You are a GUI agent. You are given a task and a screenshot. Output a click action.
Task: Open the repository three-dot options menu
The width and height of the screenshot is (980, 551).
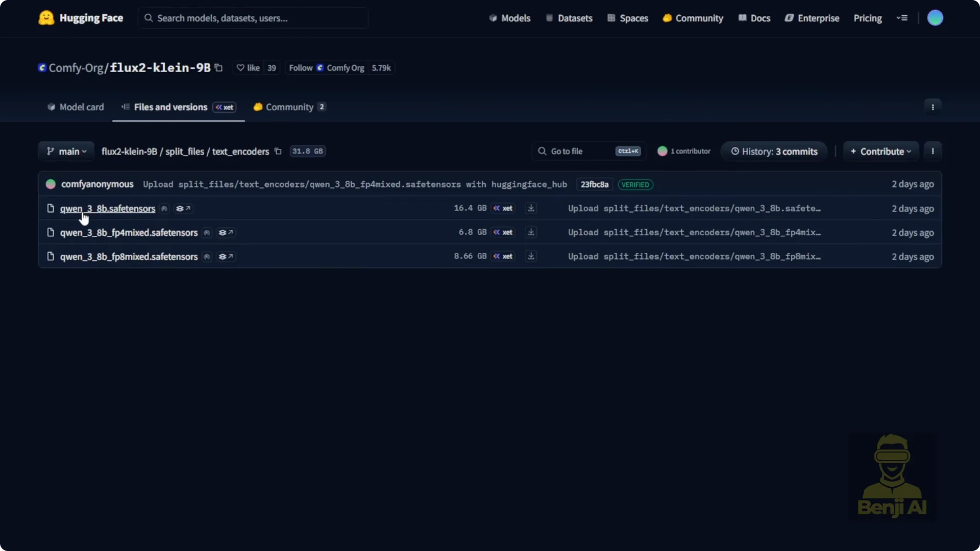click(933, 107)
